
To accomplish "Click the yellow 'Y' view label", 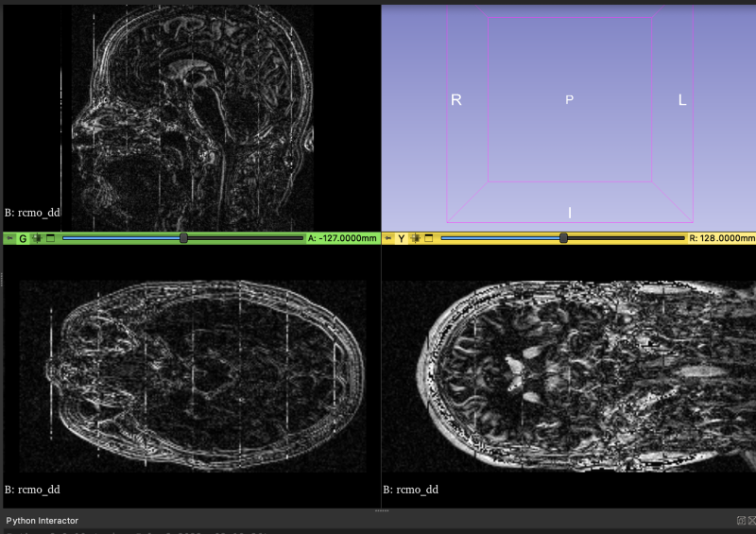I will 401,238.
